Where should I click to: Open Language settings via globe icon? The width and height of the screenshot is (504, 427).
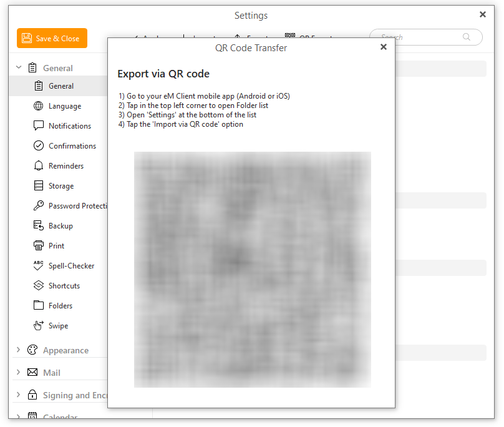[39, 106]
